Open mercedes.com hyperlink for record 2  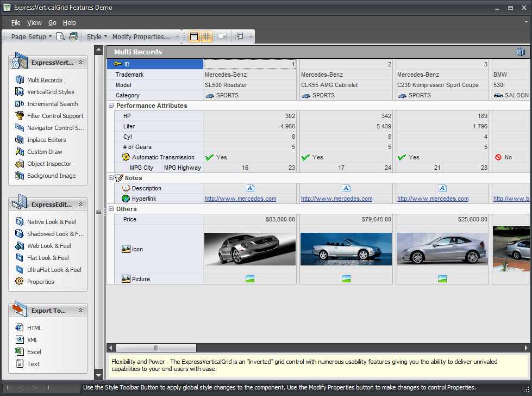point(336,199)
